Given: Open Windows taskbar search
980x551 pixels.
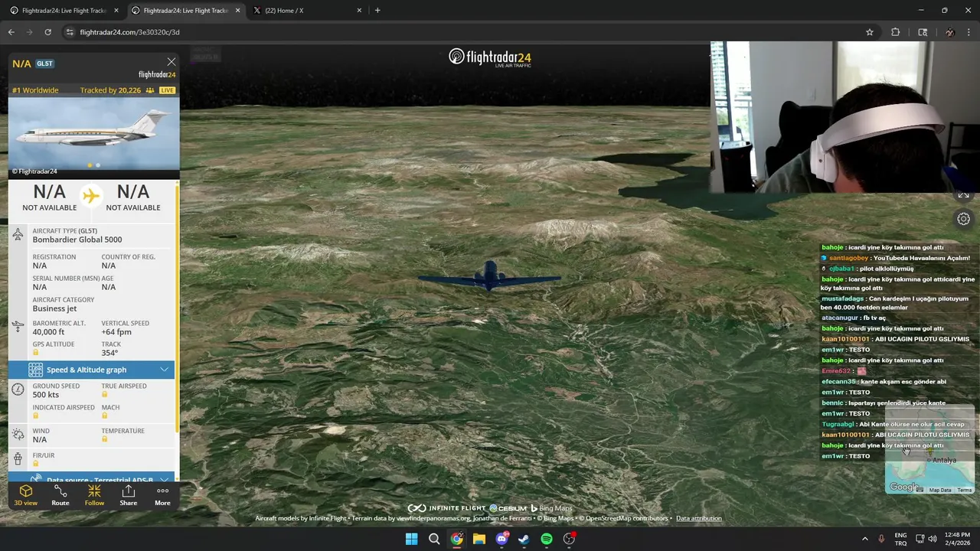Looking at the screenshot, I should coord(434,539).
